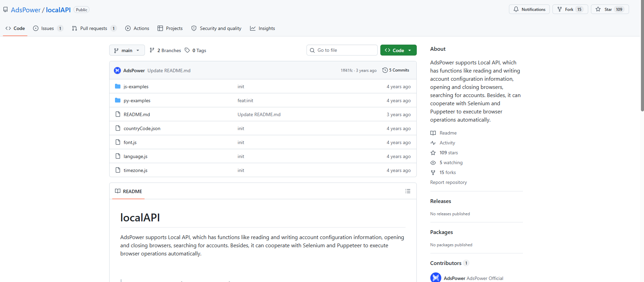Click the fork icon beside 15 forks

[x=433, y=173]
